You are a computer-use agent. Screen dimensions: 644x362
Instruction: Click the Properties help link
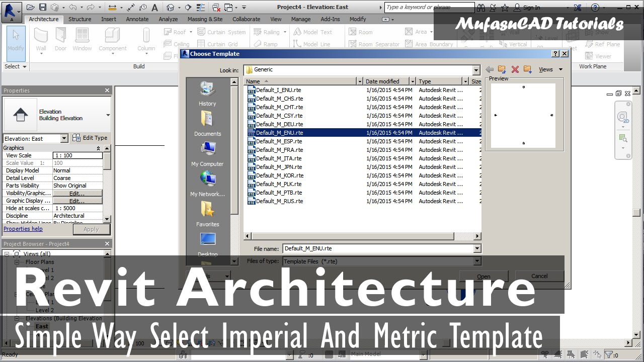coord(23,229)
